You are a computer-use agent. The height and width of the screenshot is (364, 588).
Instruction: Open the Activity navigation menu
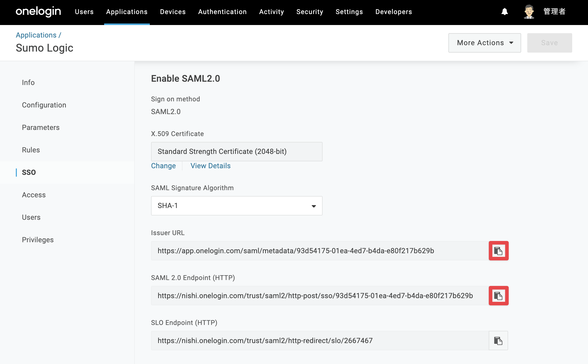pyautogui.click(x=272, y=12)
